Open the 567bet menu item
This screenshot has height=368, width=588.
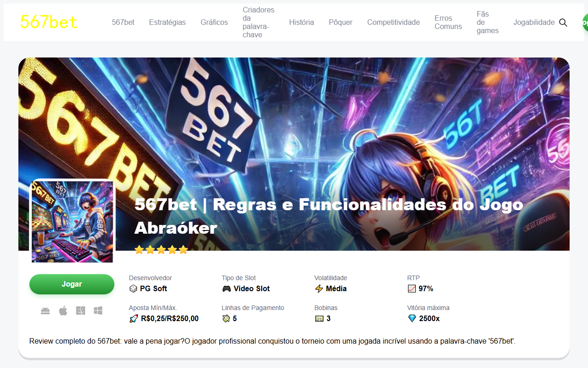click(123, 23)
